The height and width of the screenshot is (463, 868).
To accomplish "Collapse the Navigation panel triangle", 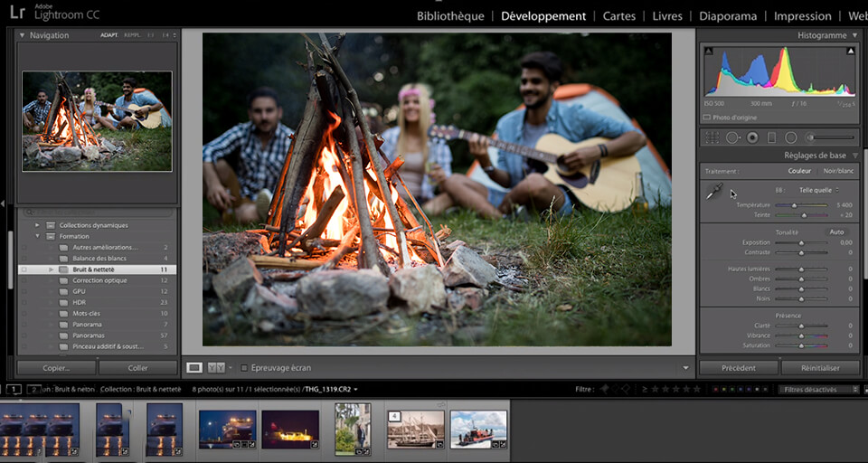I will pos(22,35).
